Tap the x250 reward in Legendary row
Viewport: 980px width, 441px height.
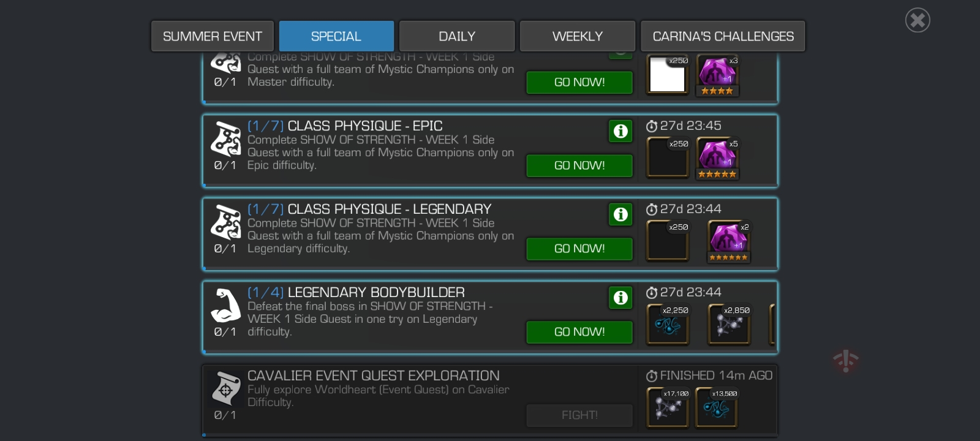(x=668, y=241)
